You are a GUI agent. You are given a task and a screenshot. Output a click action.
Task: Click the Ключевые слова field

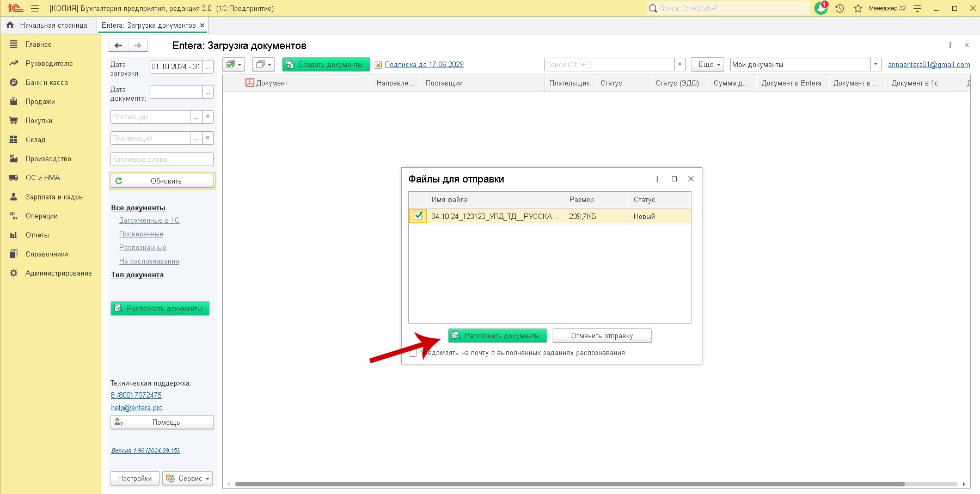162,160
